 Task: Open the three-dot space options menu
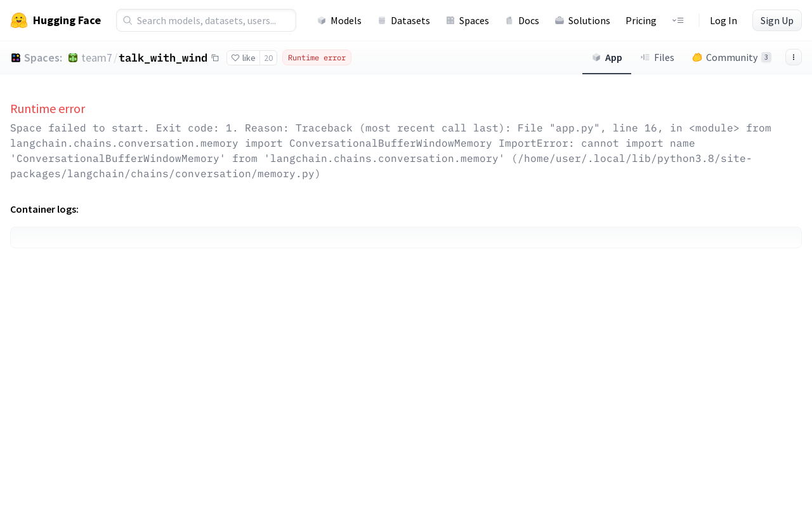(794, 57)
